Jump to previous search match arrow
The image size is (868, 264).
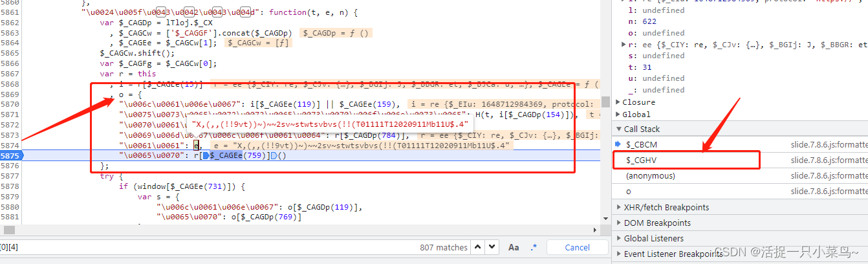click(479, 247)
